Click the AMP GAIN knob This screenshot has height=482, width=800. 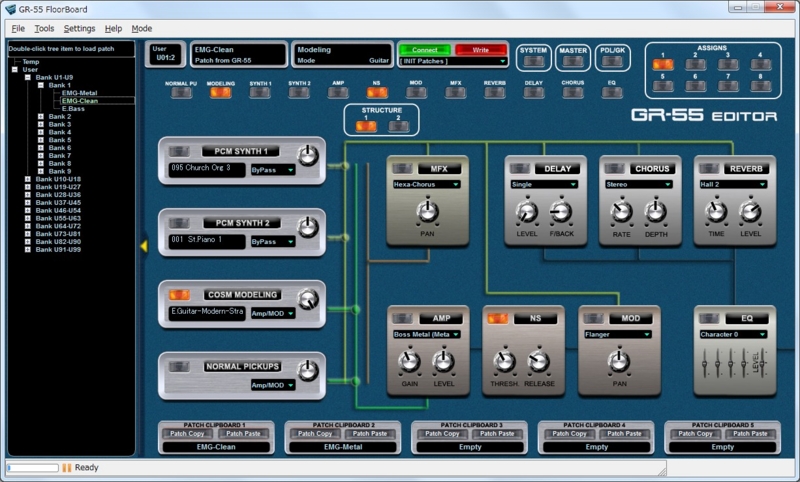coord(407,360)
